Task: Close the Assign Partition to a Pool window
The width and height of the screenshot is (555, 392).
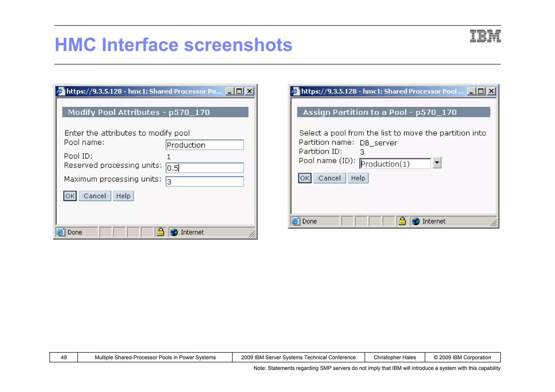Action: click(x=491, y=91)
